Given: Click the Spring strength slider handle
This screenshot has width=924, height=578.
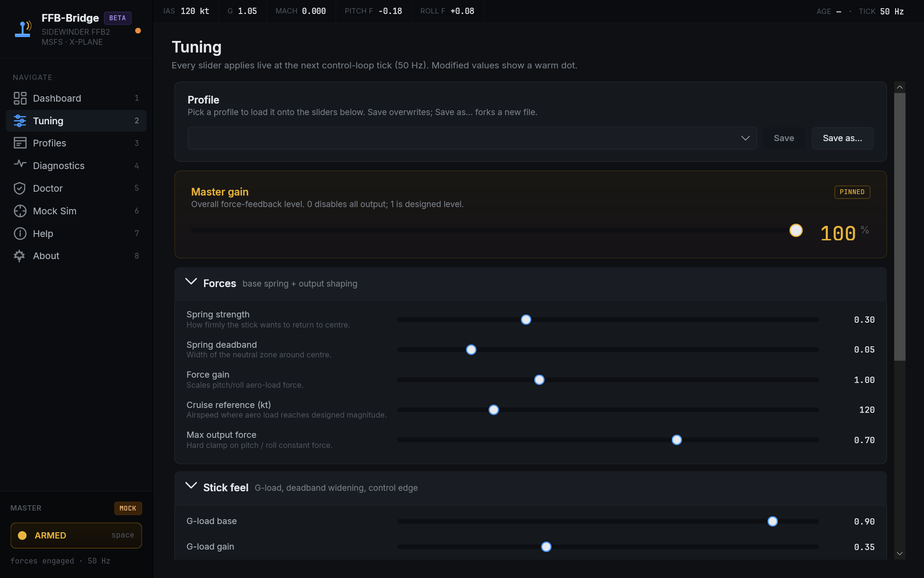Looking at the screenshot, I should (526, 320).
